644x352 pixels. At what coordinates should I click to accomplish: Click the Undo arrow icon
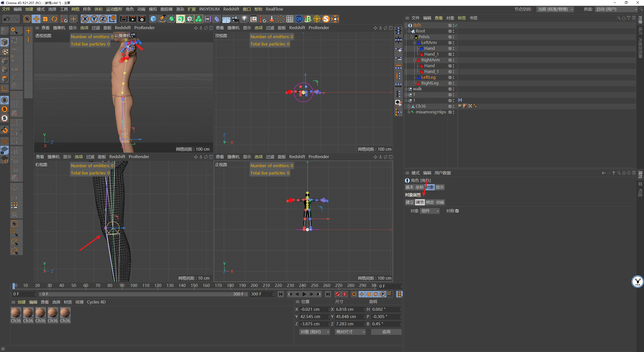pyautogui.click(x=7, y=19)
